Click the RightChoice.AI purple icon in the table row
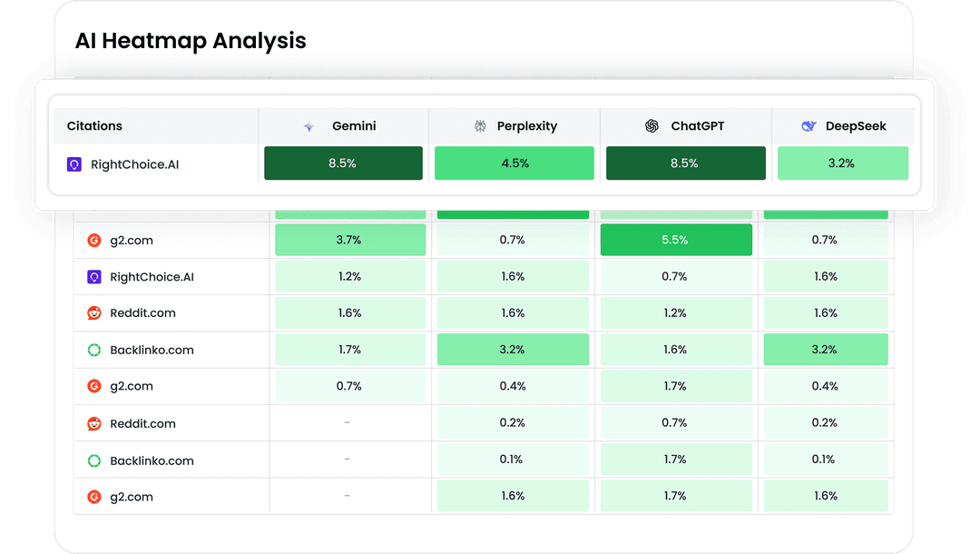The height and width of the screenshot is (554, 980). tap(94, 276)
